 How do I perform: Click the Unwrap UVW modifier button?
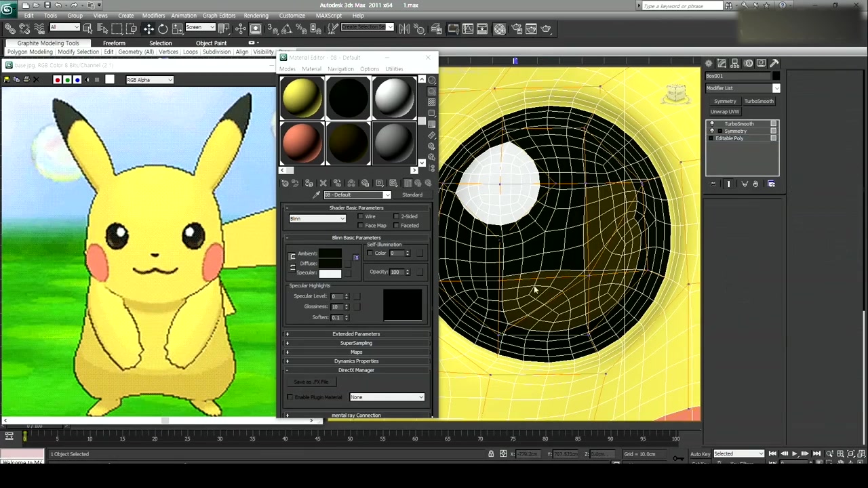(725, 112)
